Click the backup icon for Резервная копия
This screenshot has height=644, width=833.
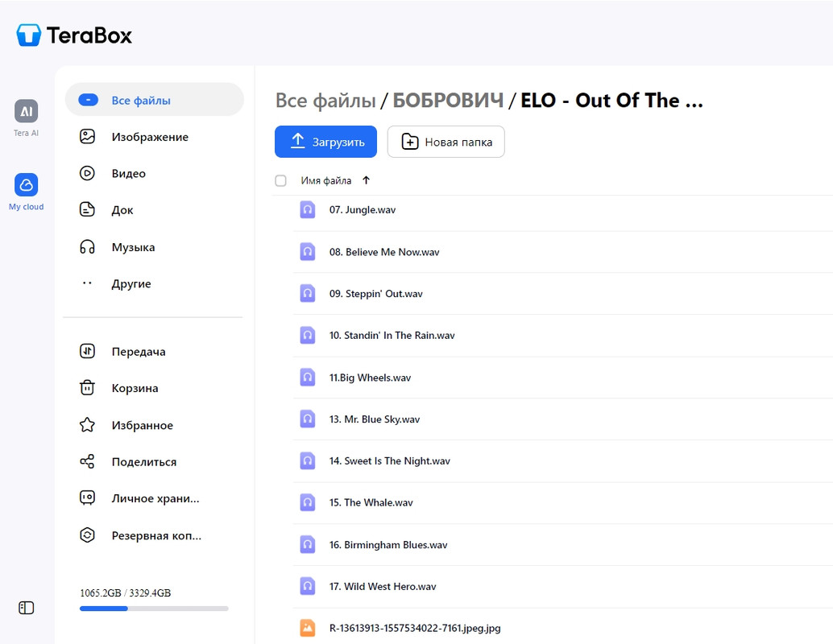click(x=87, y=535)
